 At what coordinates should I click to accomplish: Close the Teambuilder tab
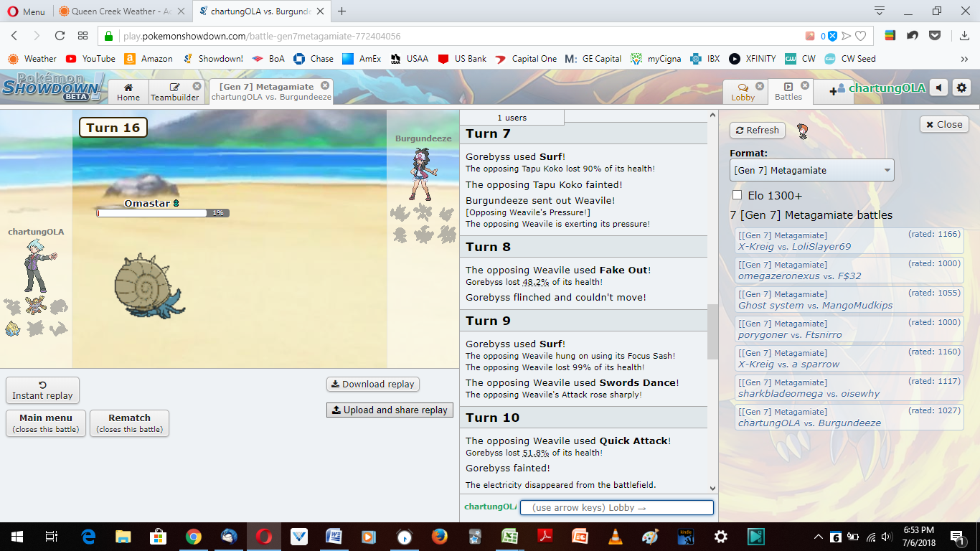coord(197,86)
